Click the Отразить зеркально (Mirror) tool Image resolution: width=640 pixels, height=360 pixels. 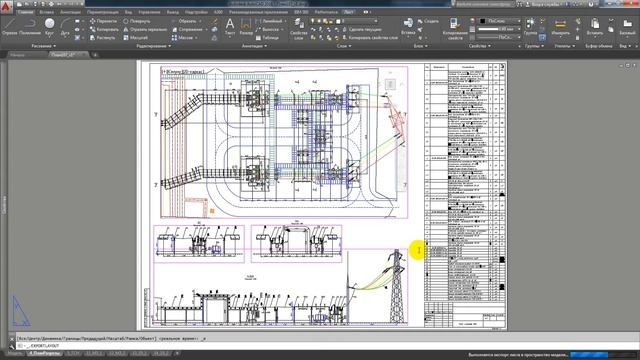click(x=145, y=29)
